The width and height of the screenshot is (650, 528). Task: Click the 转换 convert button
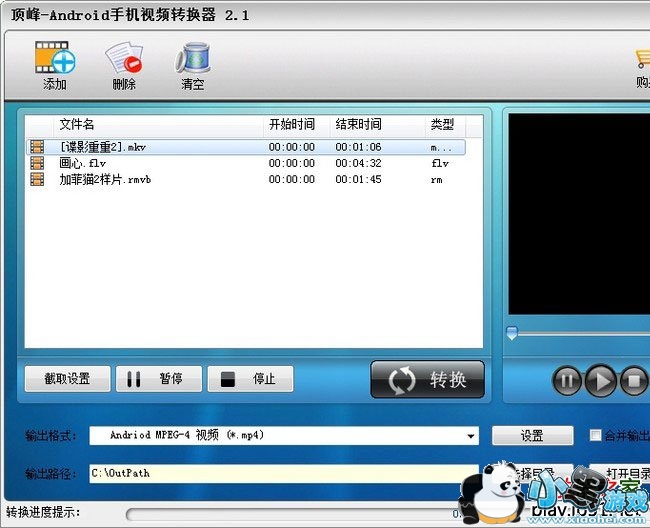pos(427,379)
